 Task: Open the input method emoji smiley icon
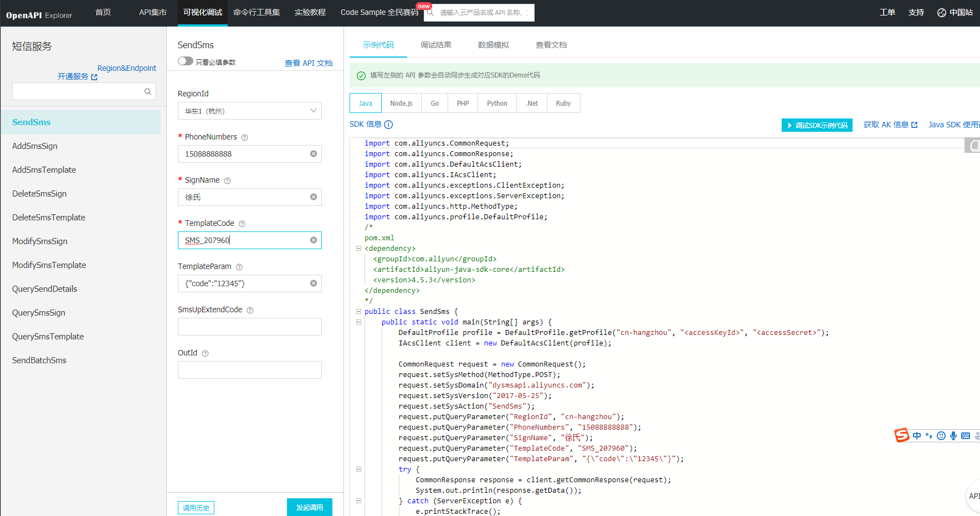point(941,436)
